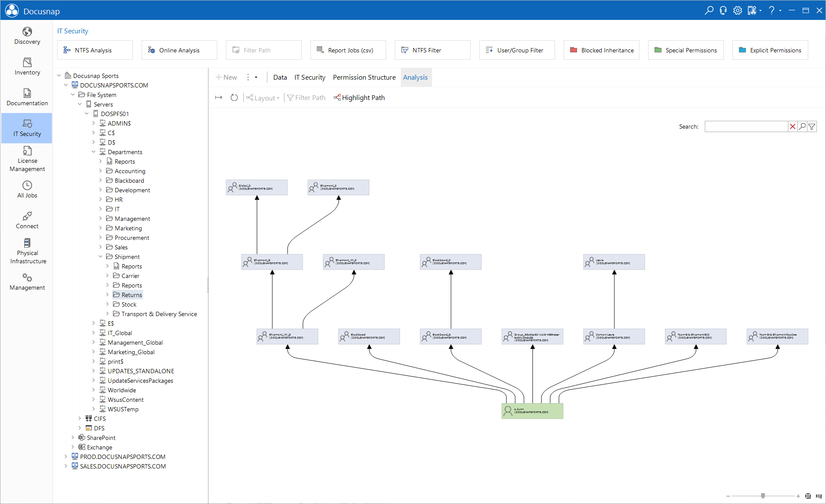Collapse the Docusnap Sports tree root
The height and width of the screenshot is (504, 826).
click(59, 75)
